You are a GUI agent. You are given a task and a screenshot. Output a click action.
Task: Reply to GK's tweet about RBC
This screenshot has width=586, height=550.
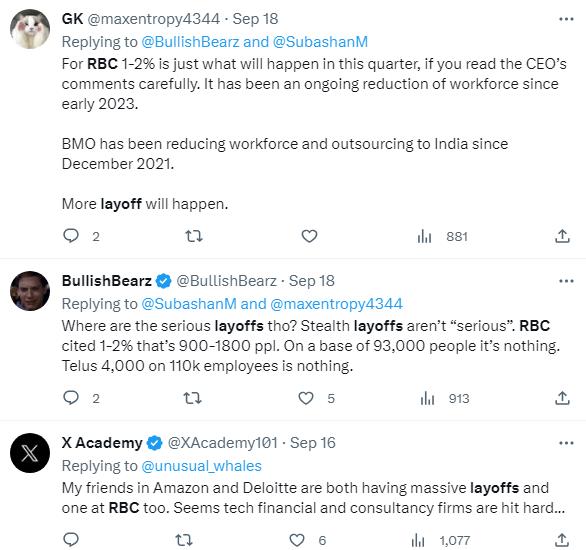pyautogui.click(x=71, y=236)
